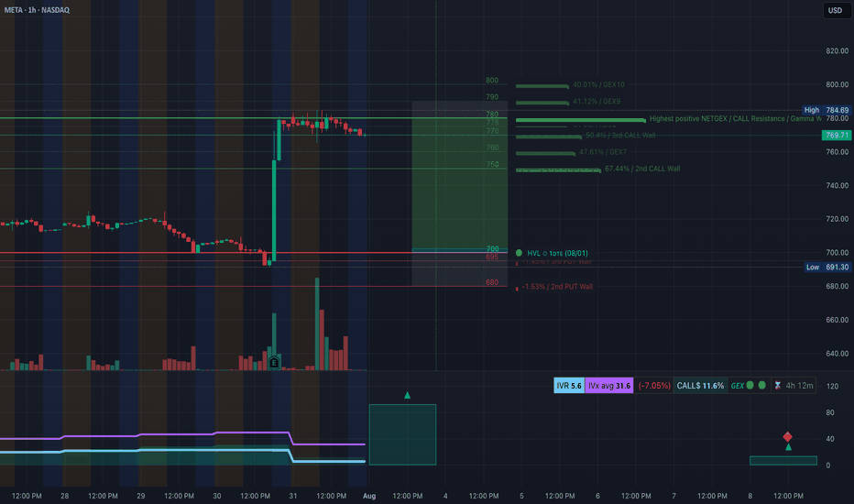Click the GEX indicator status box
854x504 pixels.
[749, 385]
